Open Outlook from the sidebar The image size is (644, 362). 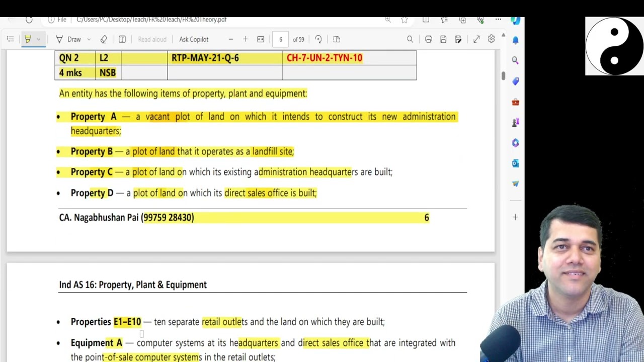point(515,163)
